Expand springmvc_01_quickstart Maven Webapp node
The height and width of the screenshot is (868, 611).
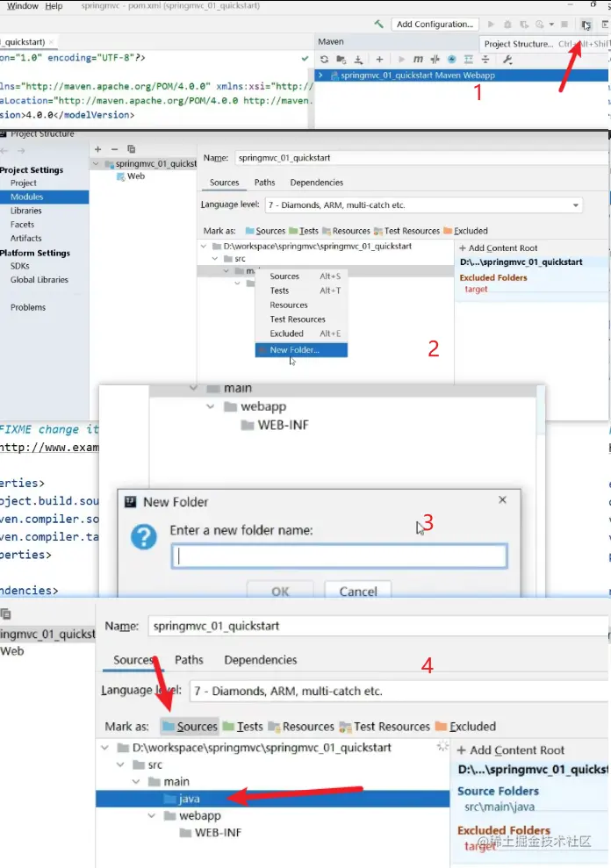click(x=320, y=75)
